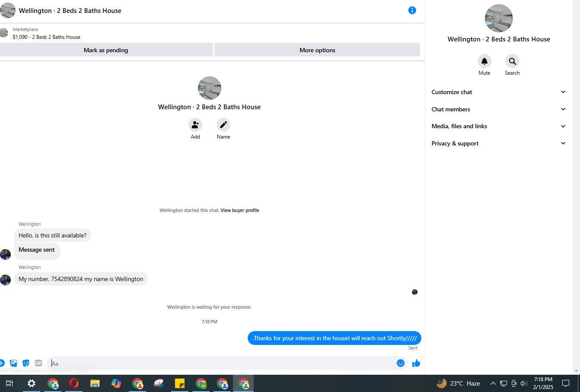
Task: Open the Meet Now camera tray icon
Action: (x=514, y=383)
